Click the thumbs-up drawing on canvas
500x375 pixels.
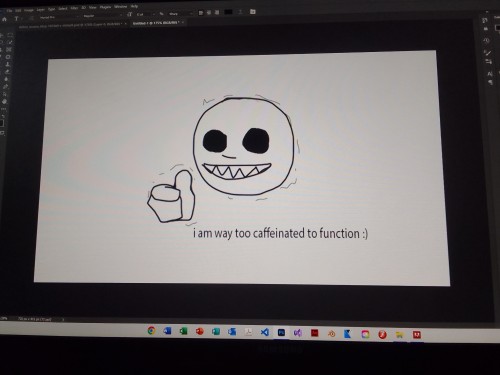pyautogui.click(x=171, y=196)
